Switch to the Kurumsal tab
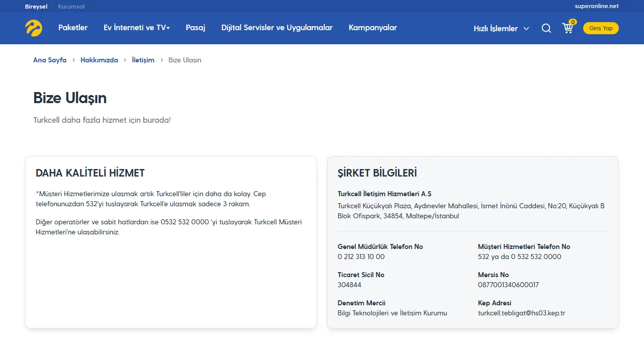Image resolution: width=644 pixels, height=337 pixels. 71,7
